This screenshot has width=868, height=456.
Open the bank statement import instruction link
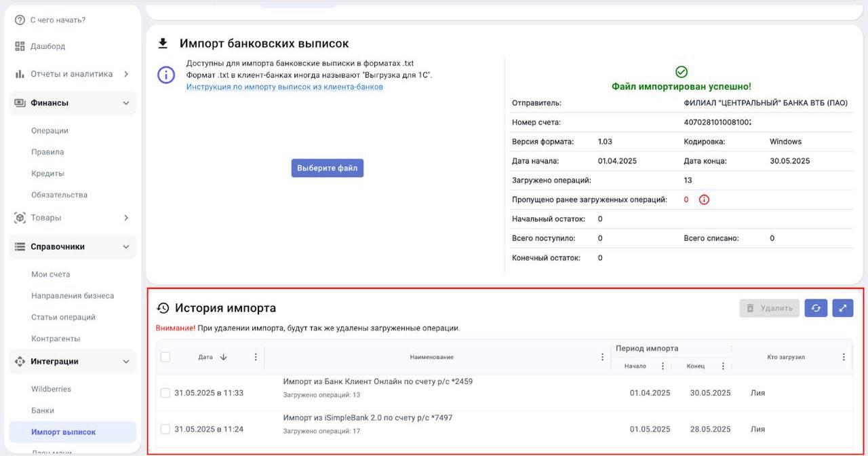click(x=284, y=87)
